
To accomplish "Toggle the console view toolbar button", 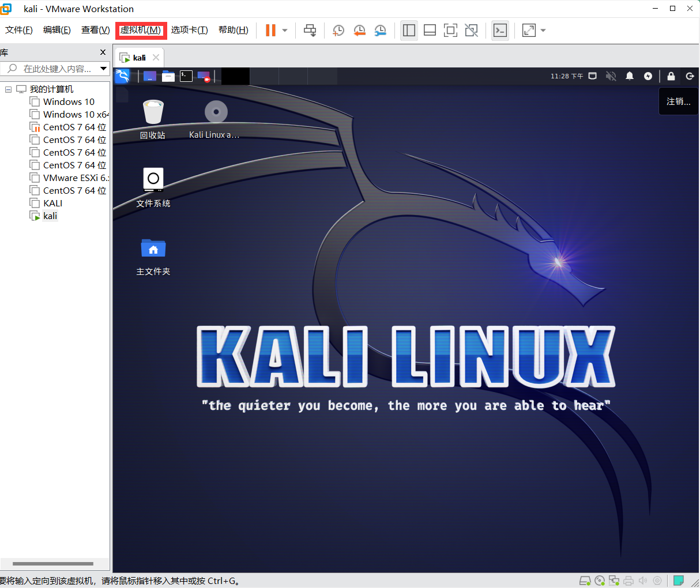I will click(x=500, y=31).
